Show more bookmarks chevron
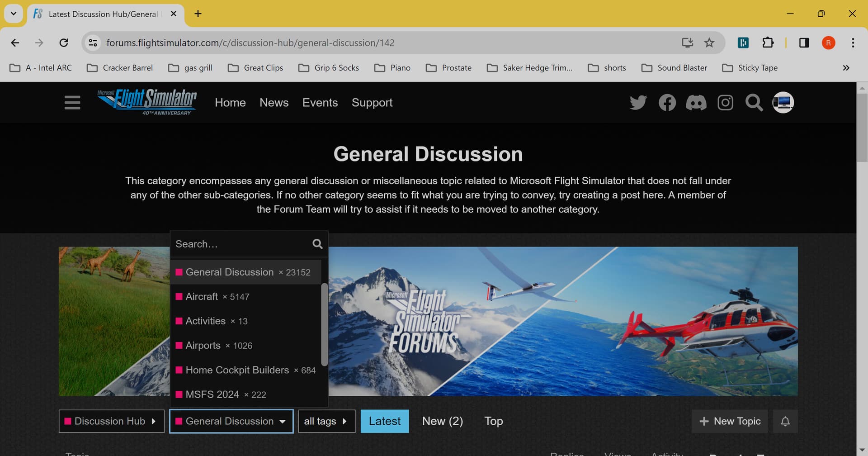The height and width of the screenshot is (456, 868). 846,68
